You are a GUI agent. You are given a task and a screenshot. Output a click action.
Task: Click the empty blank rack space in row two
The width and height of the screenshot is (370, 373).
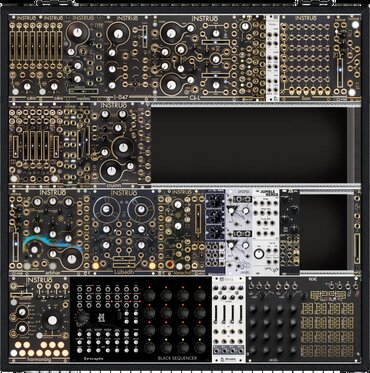point(249,145)
